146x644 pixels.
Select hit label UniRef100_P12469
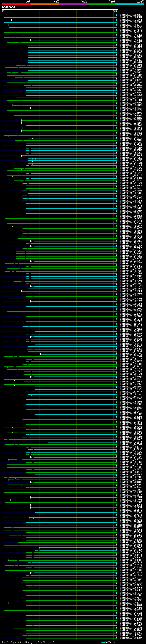click(x=131, y=633)
